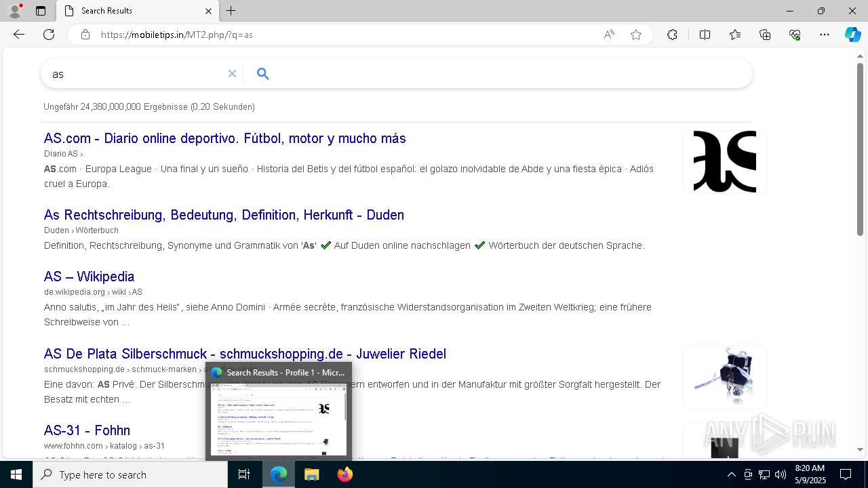Screen dimensions: 868x488
Task: Open Browser essentials icon
Action: [x=795, y=35]
